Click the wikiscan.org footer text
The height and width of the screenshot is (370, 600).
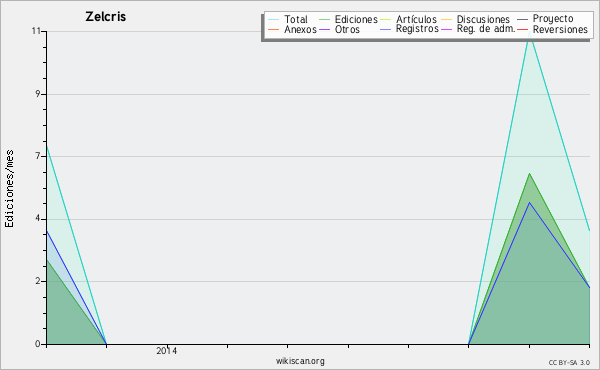click(x=300, y=361)
